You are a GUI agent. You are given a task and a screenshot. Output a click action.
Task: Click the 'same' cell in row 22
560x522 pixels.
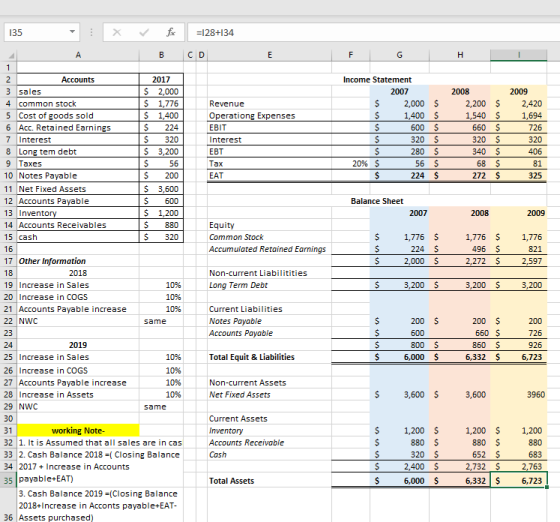pos(161,321)
